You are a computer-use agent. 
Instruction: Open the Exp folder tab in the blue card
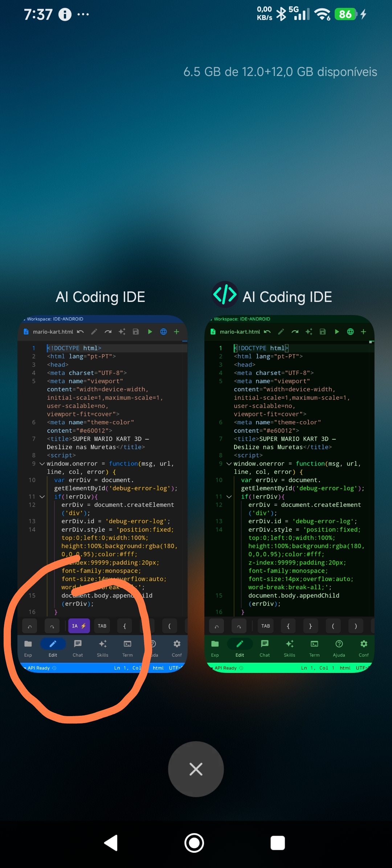(28, 648)
